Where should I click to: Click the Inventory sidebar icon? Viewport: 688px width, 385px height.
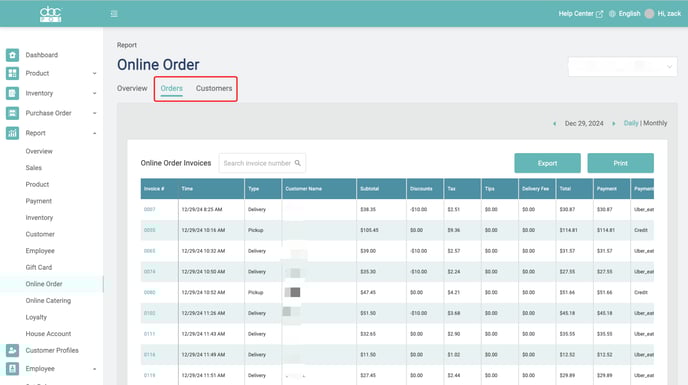pyautogui.click(x=12, y=93)
